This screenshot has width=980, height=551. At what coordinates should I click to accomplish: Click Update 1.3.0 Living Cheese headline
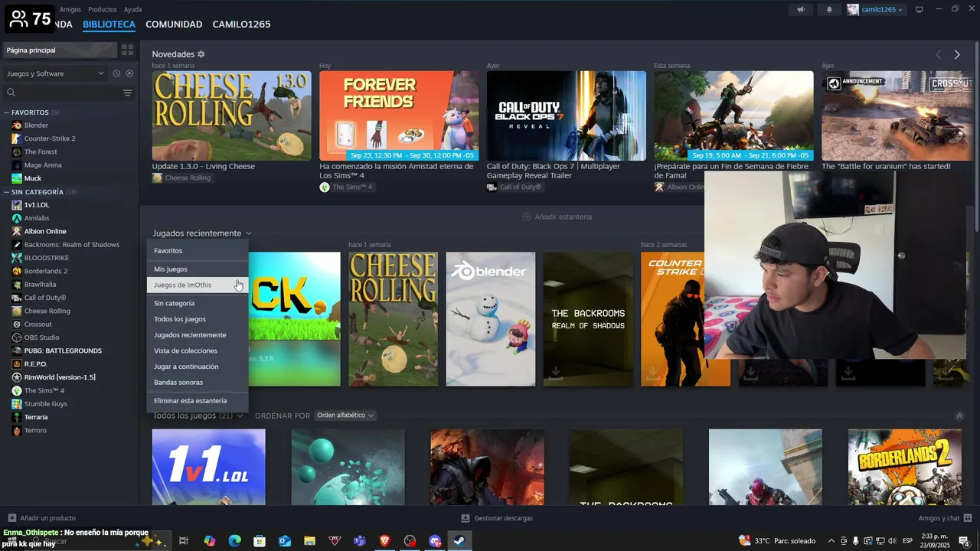pyautogui.click(x=204, y=166)
